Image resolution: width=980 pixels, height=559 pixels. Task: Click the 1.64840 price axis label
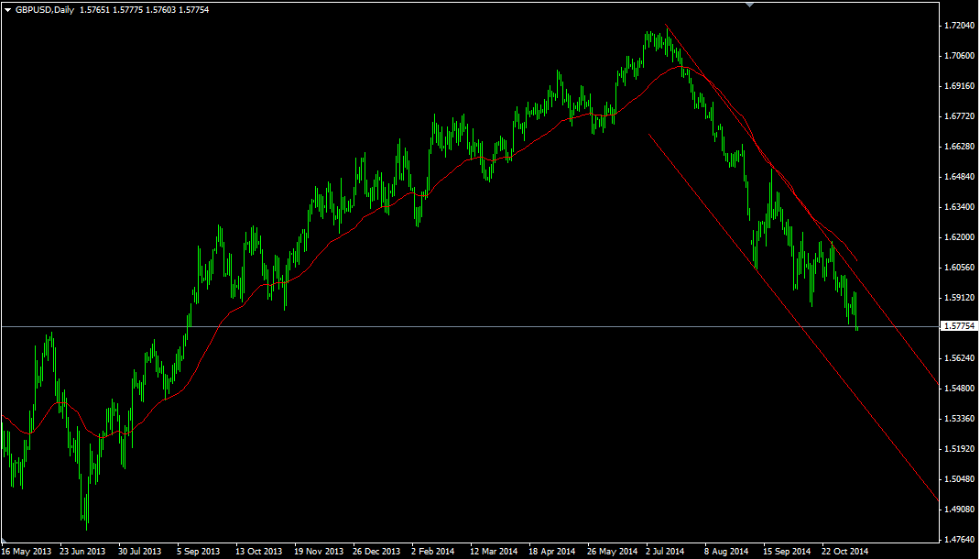click(959, 176)
